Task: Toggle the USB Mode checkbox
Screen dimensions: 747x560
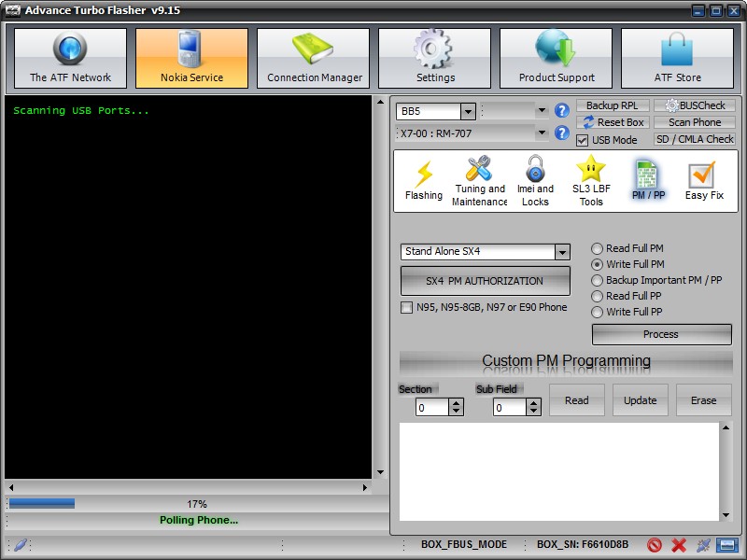Action: pos(582,140)
